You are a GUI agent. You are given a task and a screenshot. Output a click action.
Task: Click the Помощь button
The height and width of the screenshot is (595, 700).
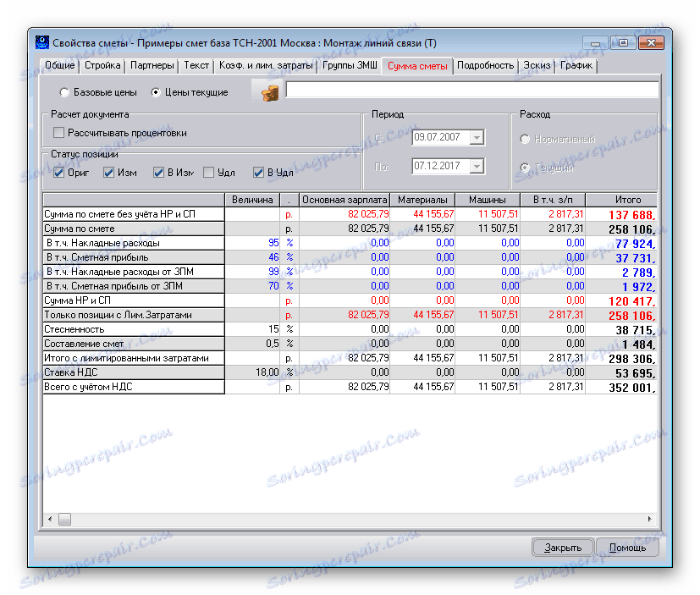(627, 548)
